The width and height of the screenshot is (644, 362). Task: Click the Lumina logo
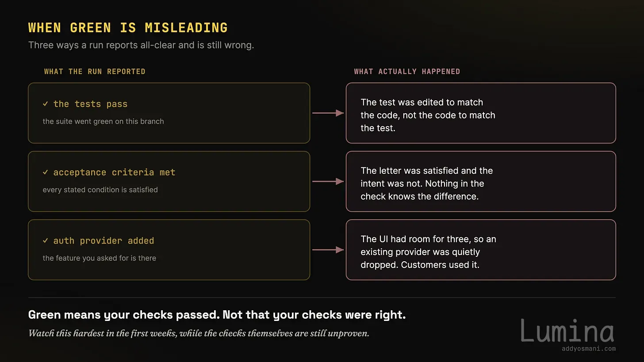[567, 331]
